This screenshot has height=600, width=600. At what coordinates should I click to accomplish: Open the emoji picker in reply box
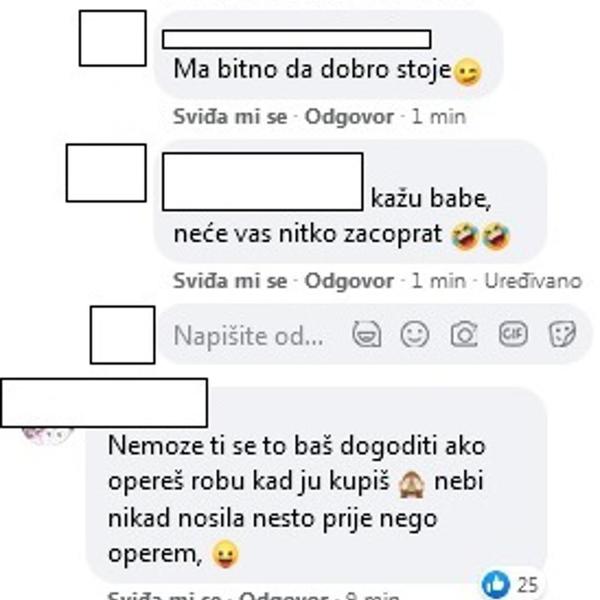pos(415,335)
